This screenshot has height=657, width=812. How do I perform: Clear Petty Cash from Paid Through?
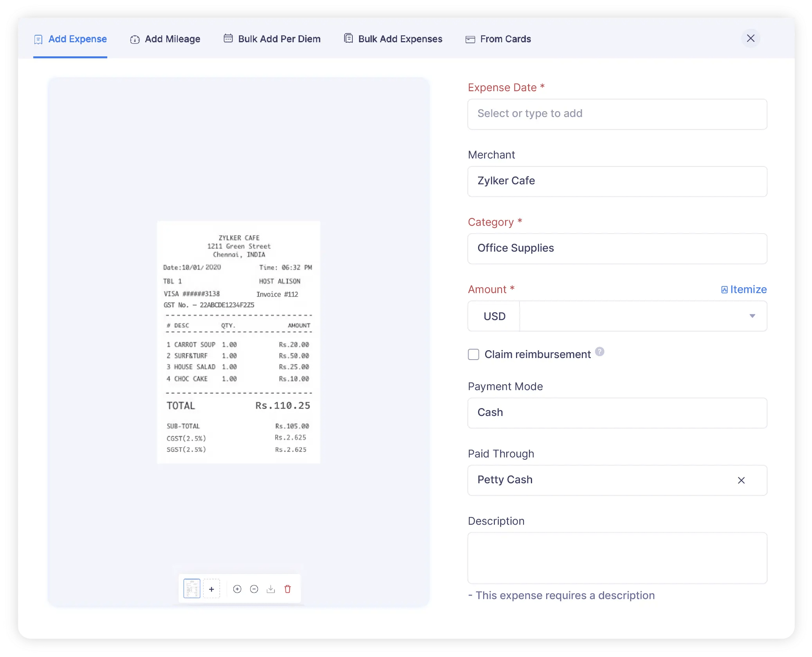point(741,480)
